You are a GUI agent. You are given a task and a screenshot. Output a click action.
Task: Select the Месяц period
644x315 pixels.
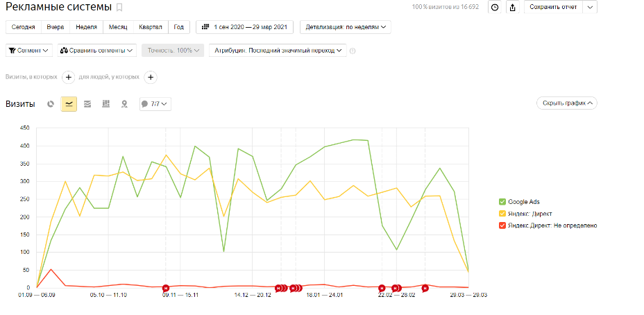pyautogui.click(x=118, y=27)
